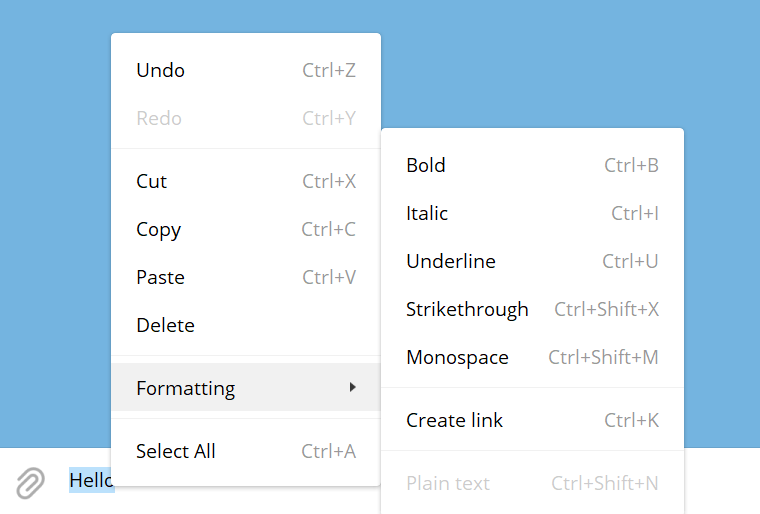The width and height of the screenshot is (760, 514).
Task: Choose Undo from the context menu
Action: click(x=161, y=71)
